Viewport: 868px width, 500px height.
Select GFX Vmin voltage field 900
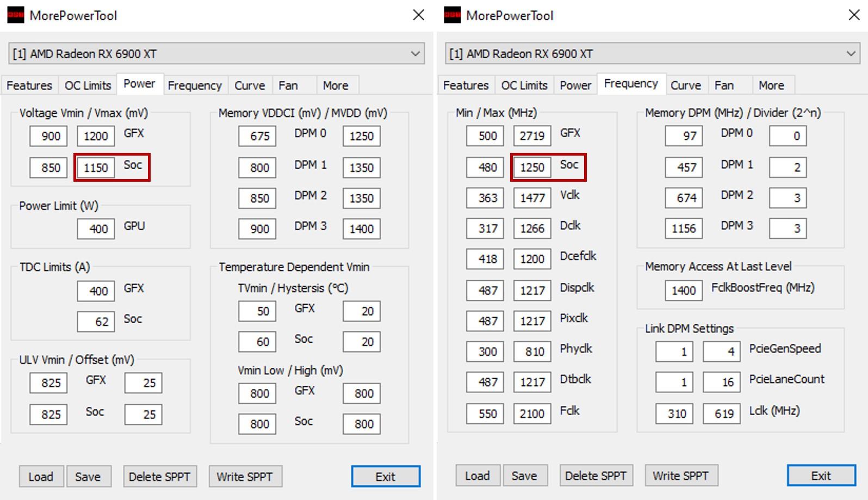49,136
